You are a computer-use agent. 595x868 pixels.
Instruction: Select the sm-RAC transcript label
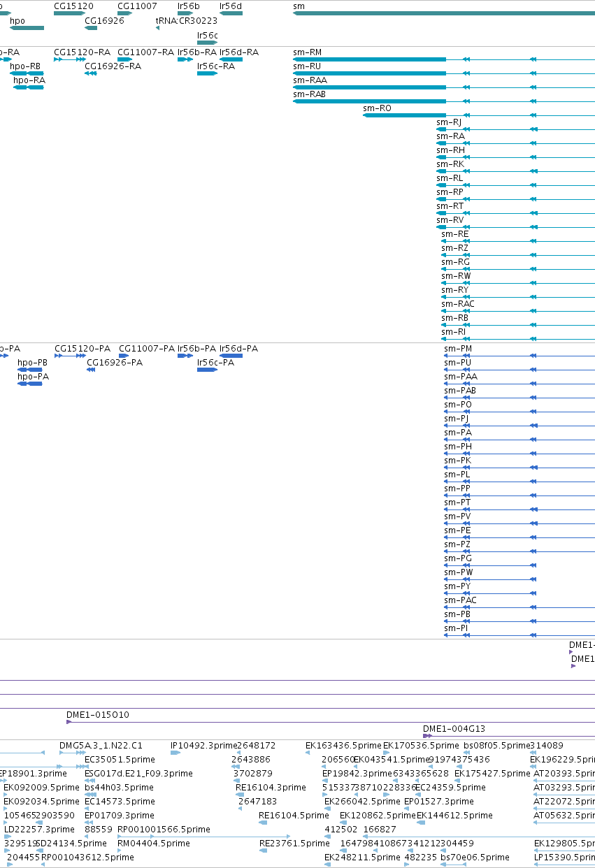pos(458,304)
